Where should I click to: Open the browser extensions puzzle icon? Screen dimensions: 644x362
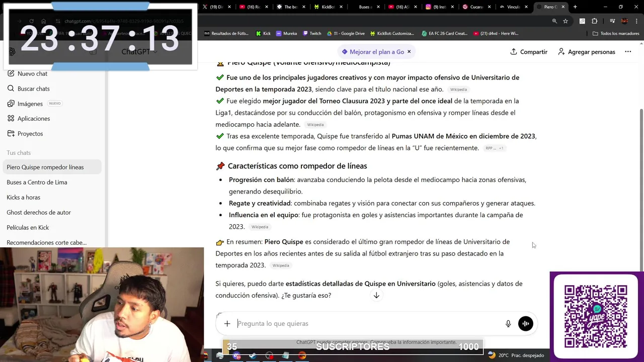click(x=594, y=21)
